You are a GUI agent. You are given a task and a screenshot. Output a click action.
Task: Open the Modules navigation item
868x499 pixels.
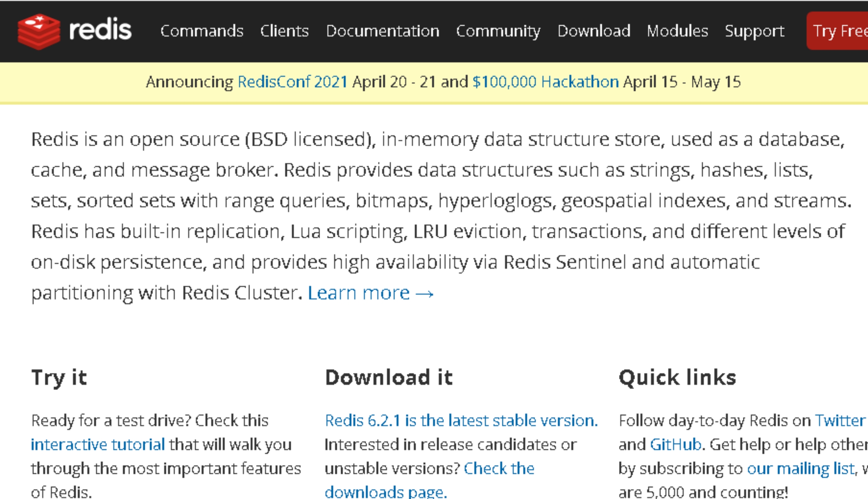(x=677, y=31)
